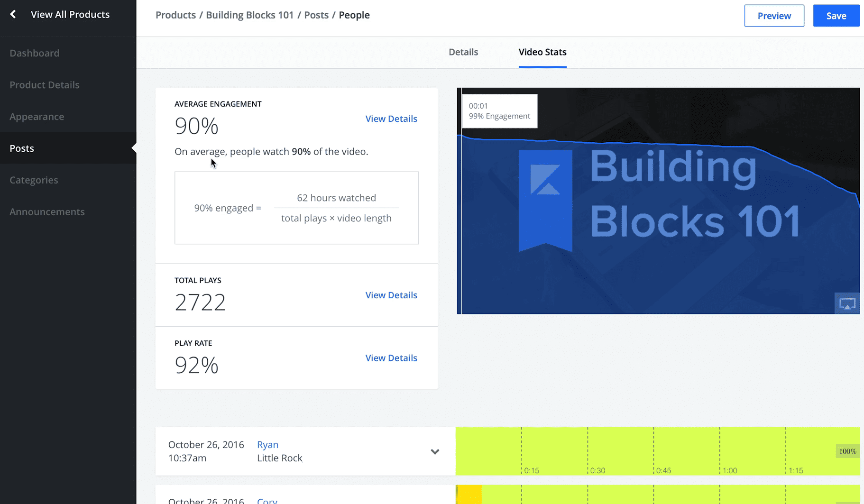Navigate to Announcements in sidebar

tap(47, 212)
